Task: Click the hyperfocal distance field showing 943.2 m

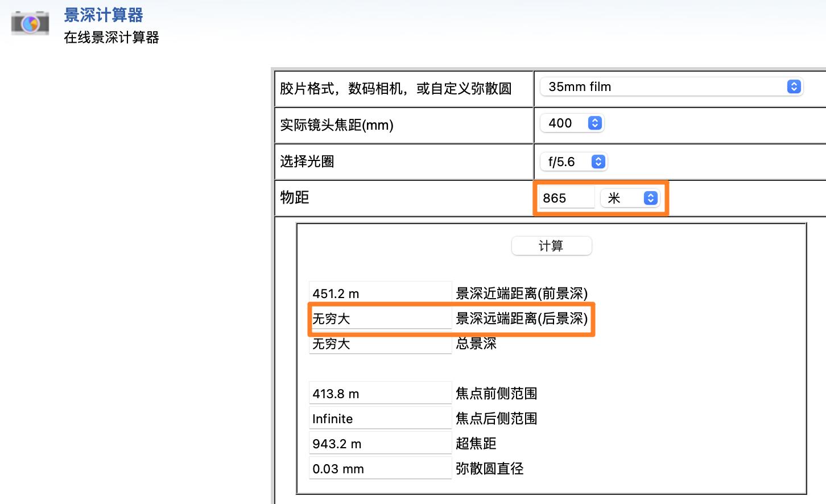Action: pos(380,443)
